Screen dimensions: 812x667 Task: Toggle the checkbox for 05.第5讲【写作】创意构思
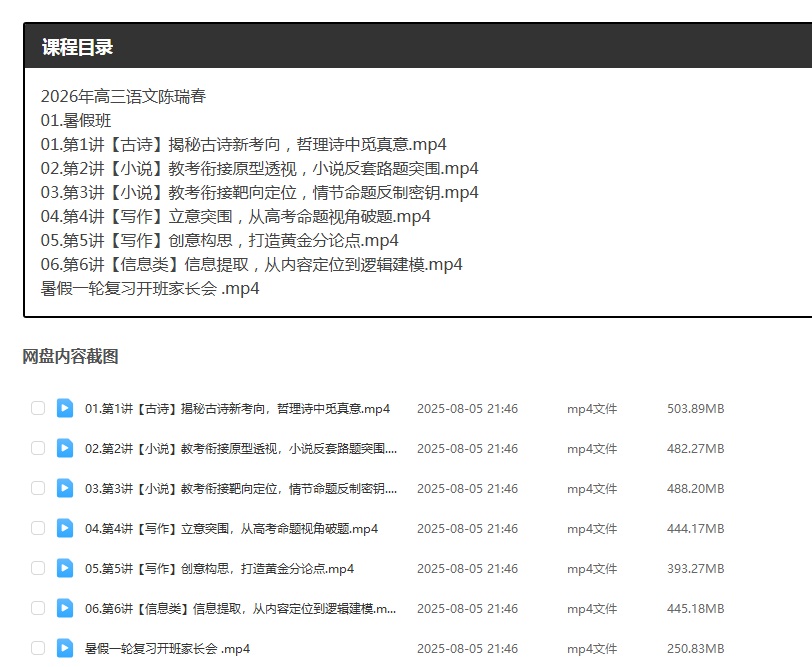point(38,568)
